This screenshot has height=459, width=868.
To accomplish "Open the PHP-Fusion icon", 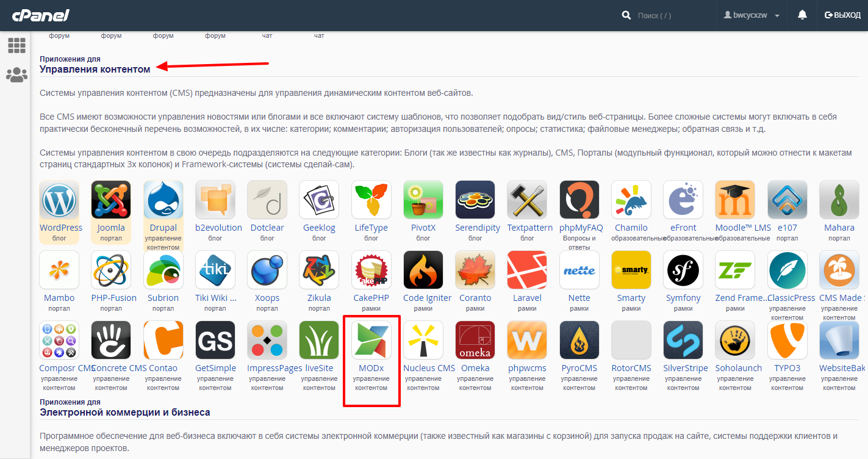I will (111, 270).
